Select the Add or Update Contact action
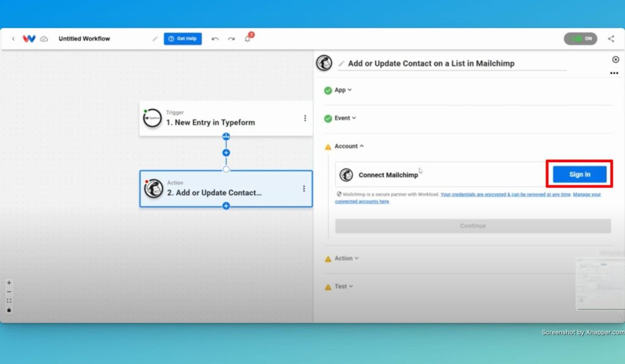 (226, 189)
